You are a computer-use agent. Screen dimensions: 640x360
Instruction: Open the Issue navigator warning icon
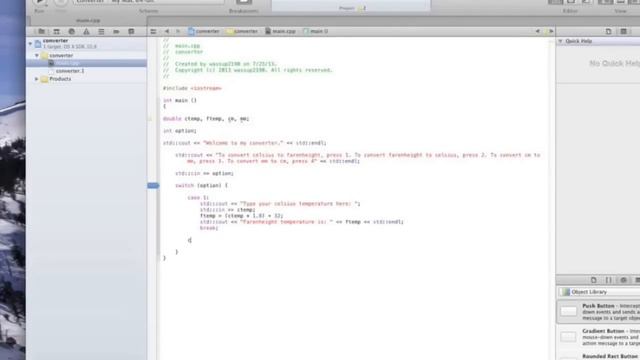[86, 31]
